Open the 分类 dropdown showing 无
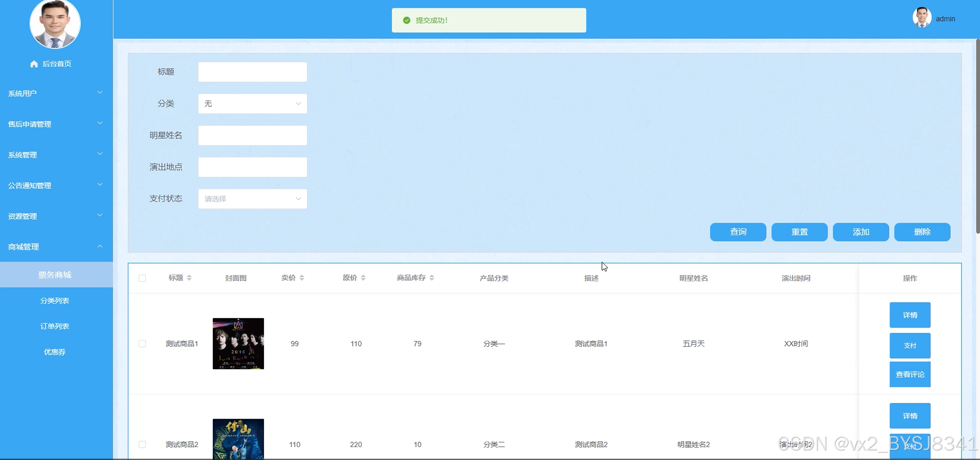The image size is (980, 460). [252, 103]
